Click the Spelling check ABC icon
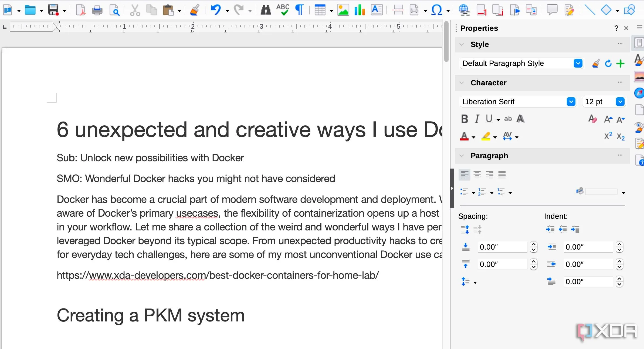The height and width of the screenshot is (349, 644). pyautogui.click(x=283, y=10)
